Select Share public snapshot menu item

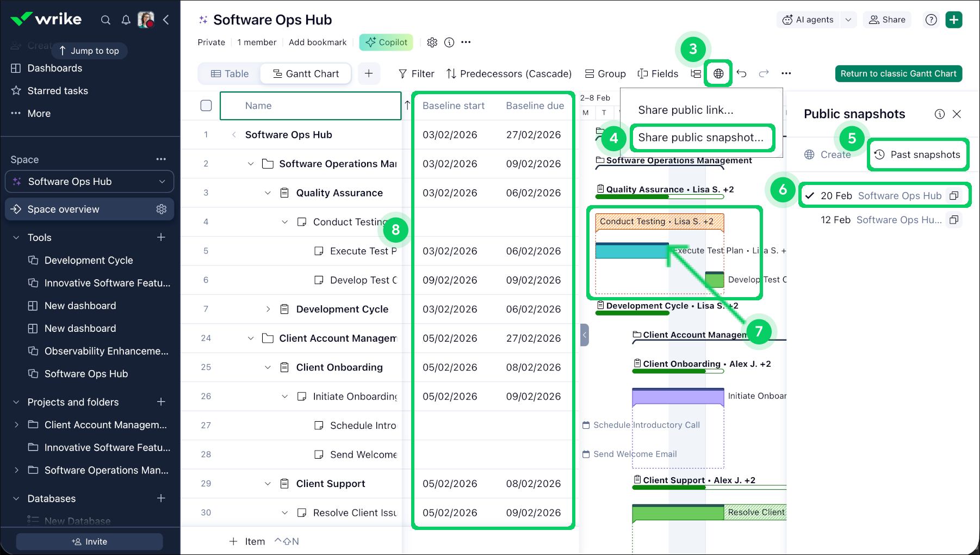700,138
